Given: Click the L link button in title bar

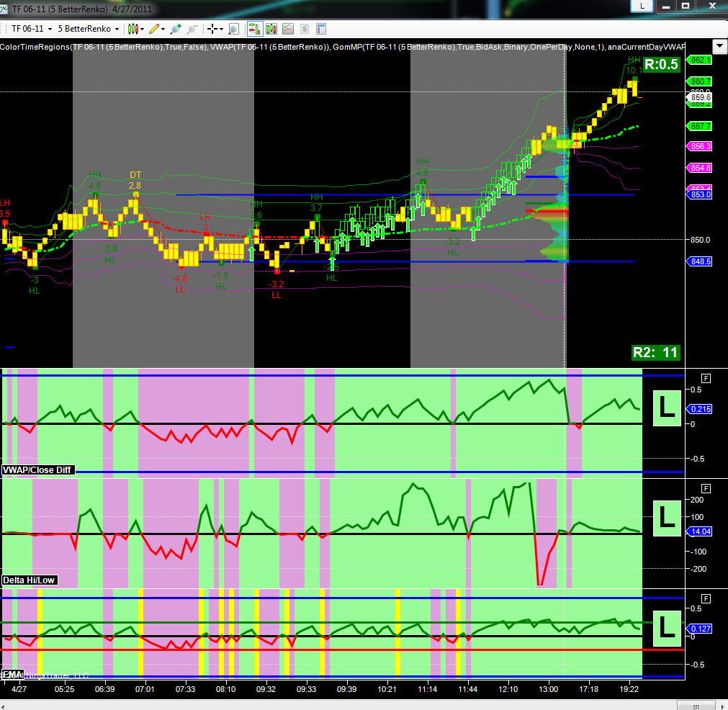Looking at the screenshot, I should click(642, 6).
